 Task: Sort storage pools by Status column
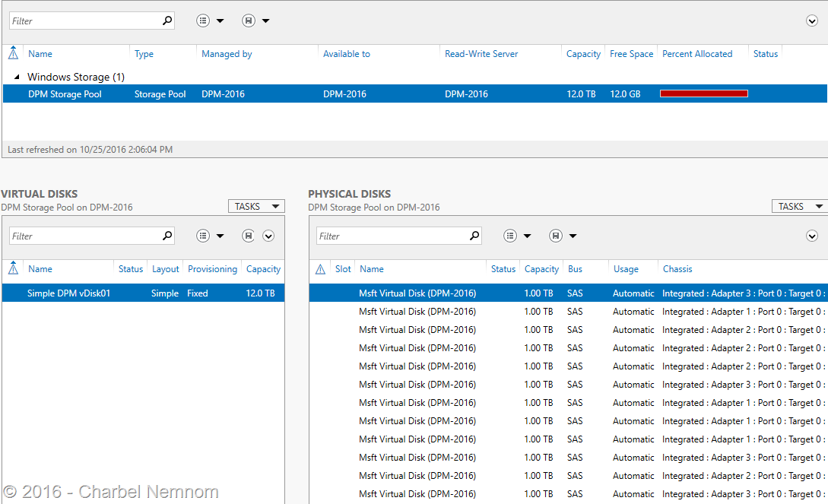[x=765, y=54]
